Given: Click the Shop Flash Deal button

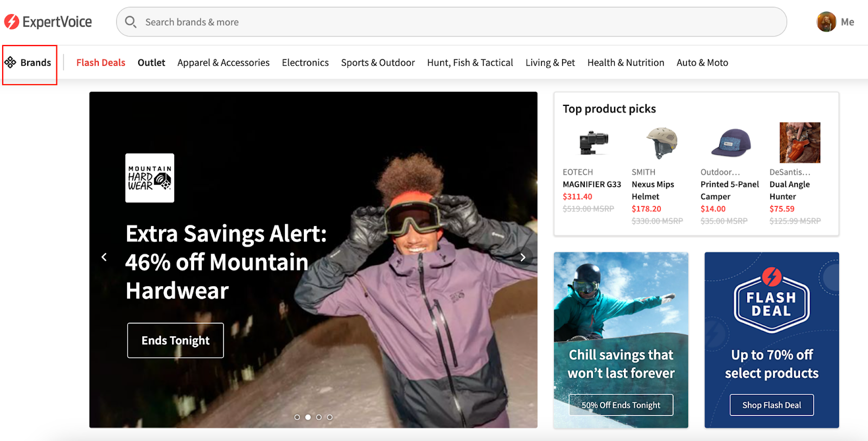Looking at the screenshot, I should [771, 405].
